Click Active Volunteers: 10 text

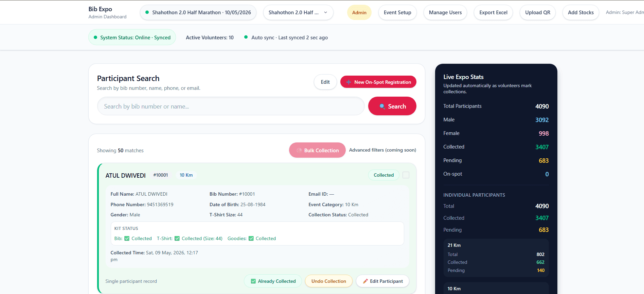click(x=210, y=38)
